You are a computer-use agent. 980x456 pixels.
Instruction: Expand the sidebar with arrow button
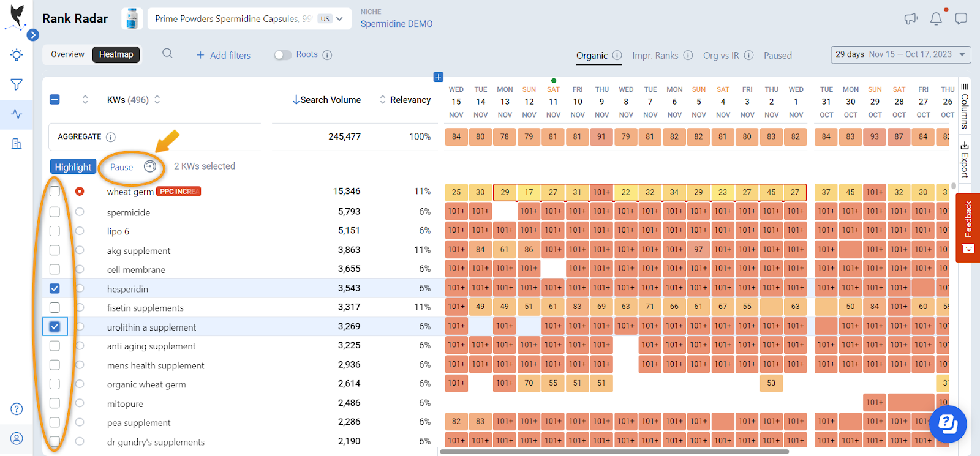point(33,35)
